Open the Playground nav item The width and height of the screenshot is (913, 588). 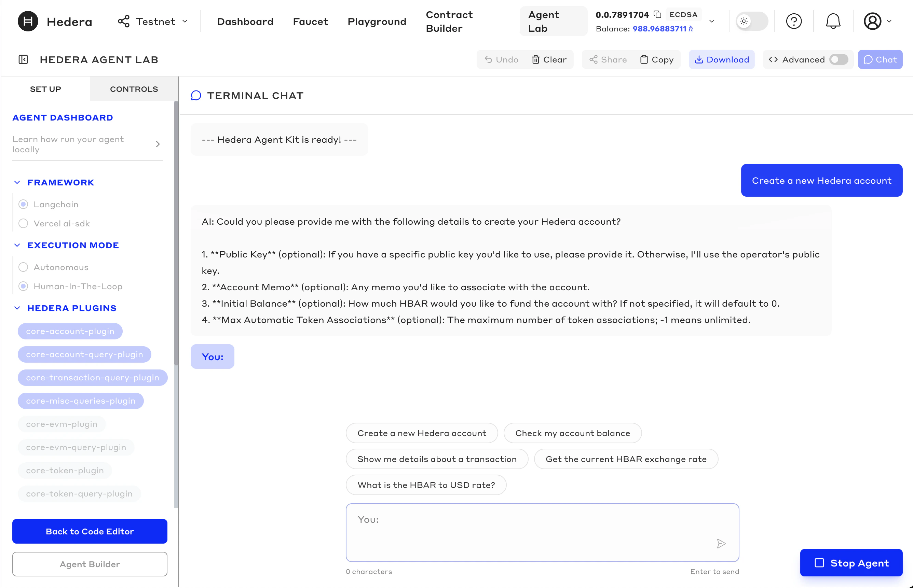pos(377,22)
